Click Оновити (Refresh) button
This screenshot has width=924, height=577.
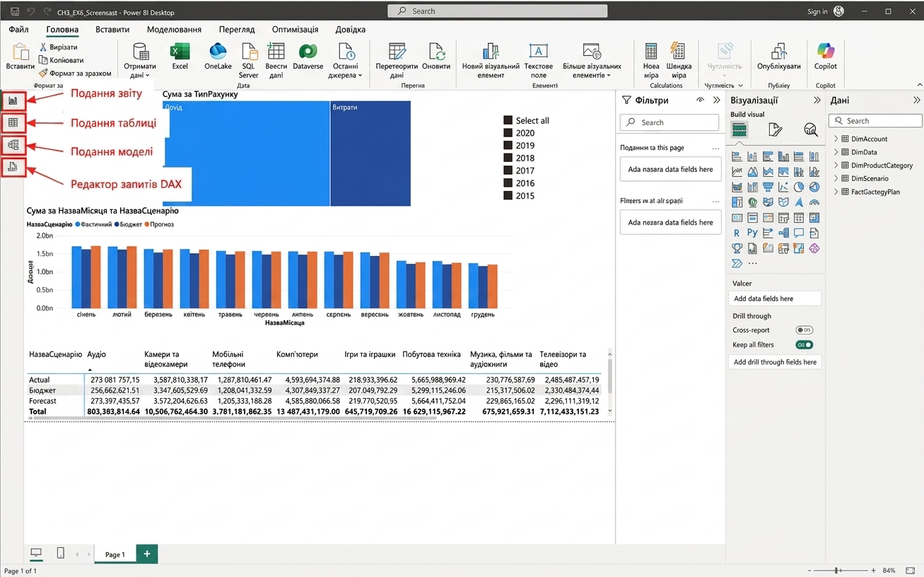click(x=436, y=57)
